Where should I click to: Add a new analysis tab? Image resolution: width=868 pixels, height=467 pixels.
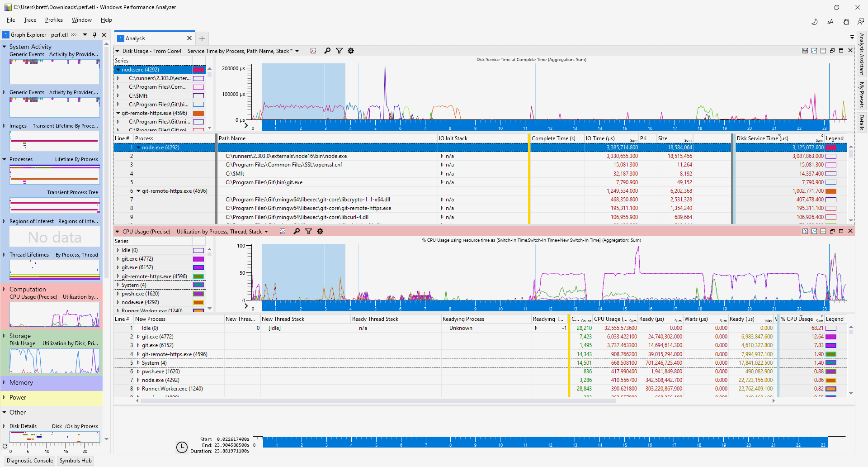[202, 38]
